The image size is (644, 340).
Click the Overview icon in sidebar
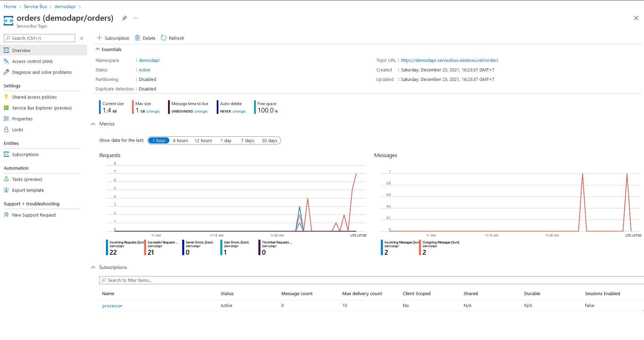click(x=6, y=50)
